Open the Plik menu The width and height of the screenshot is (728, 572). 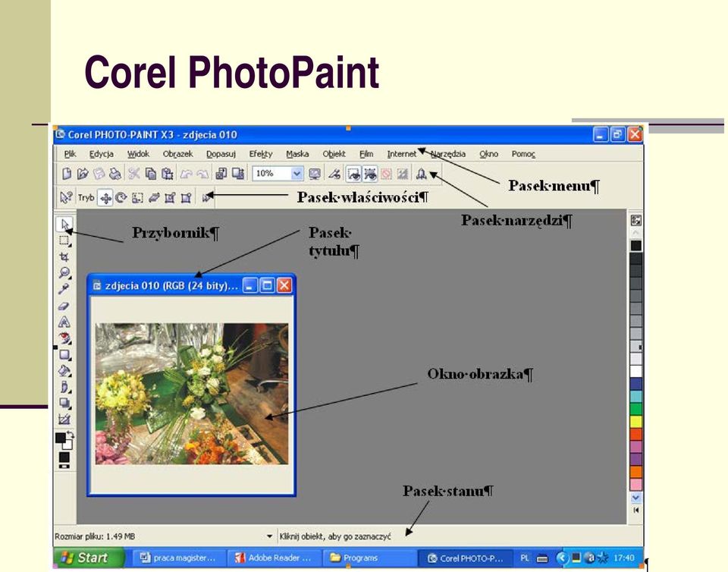tap(70, 154)
